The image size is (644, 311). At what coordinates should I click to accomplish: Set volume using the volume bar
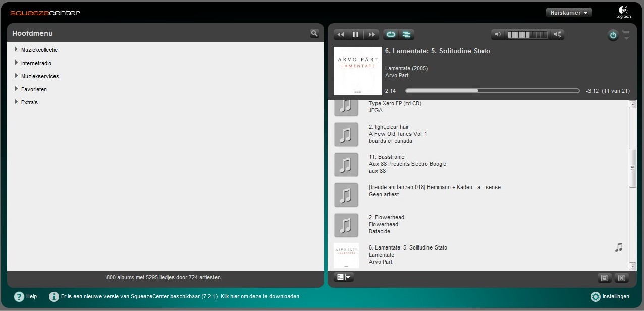527,35
